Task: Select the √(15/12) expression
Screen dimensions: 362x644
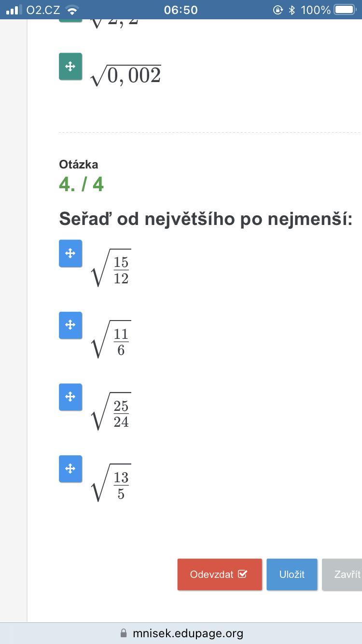Action: pyautogui.click(x=111, y=268)
